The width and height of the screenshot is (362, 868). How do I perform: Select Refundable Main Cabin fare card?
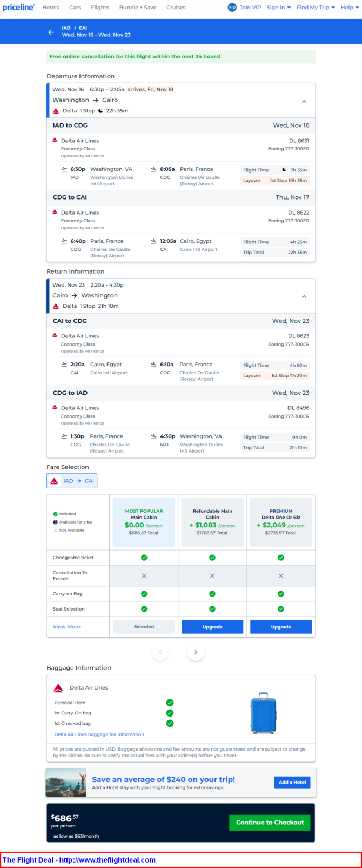click(212, 522)
